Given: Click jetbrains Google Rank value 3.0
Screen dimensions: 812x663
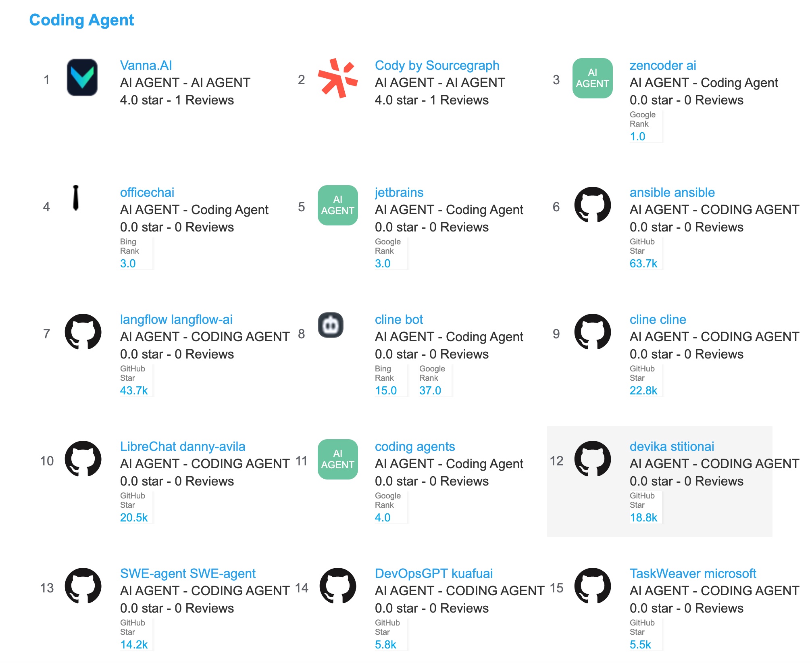Looking at the screenshot, I should (383, 263).
